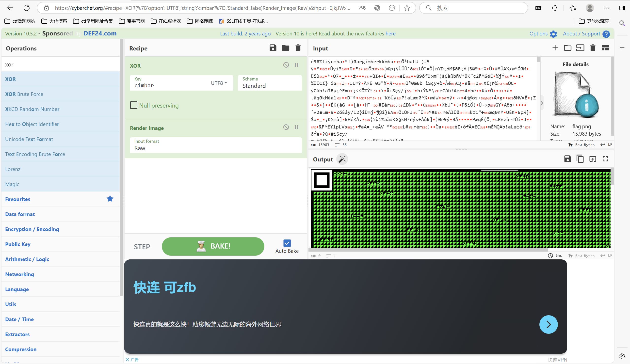Close the advertisement banner
This screenshot has width=630, height=364.
[127, 359]
